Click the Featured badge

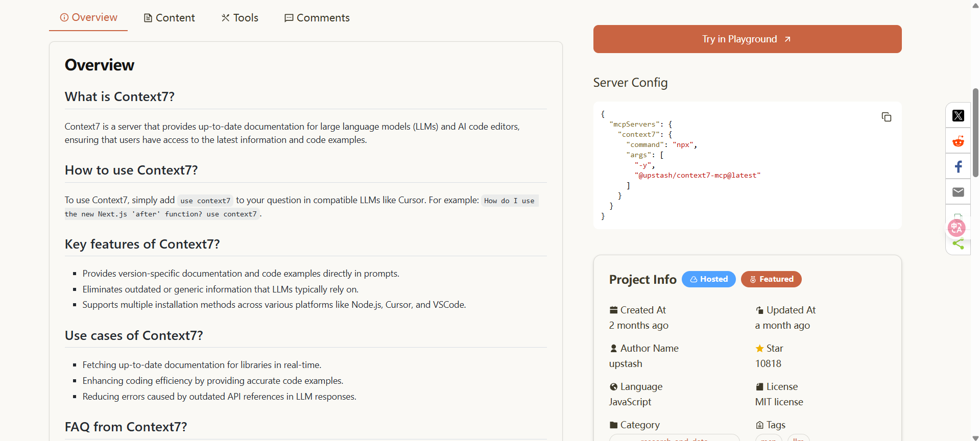(x=771, y=279)
